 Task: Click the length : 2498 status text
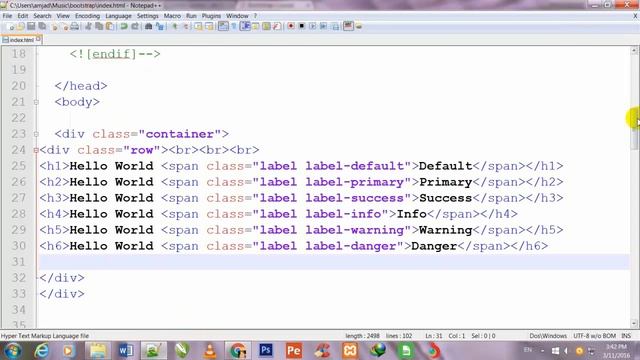pos(362,336)
